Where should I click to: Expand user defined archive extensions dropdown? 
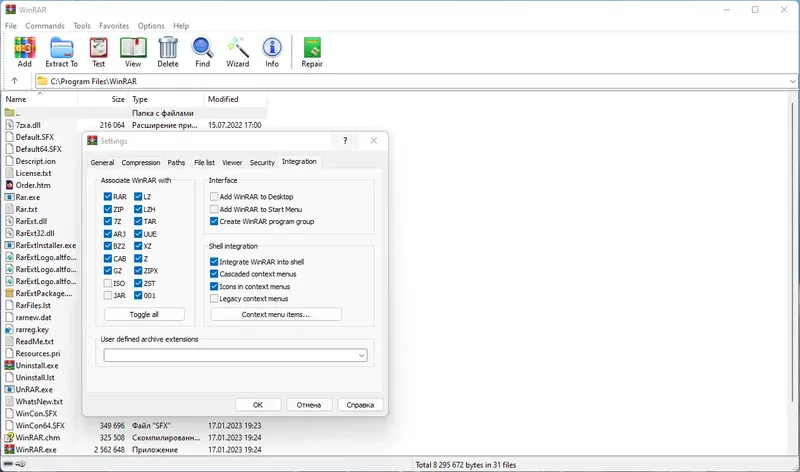[361, 355]
